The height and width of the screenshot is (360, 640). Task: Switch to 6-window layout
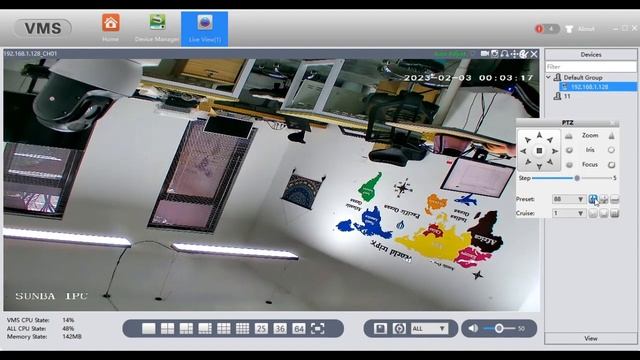pyautogui.click(x=186, y=329)
